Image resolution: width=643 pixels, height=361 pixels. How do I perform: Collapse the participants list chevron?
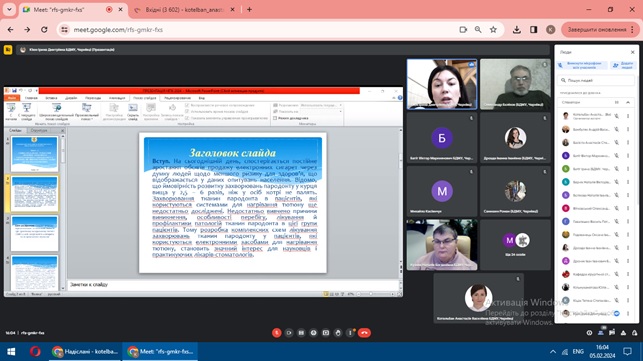tap(628, 102)
